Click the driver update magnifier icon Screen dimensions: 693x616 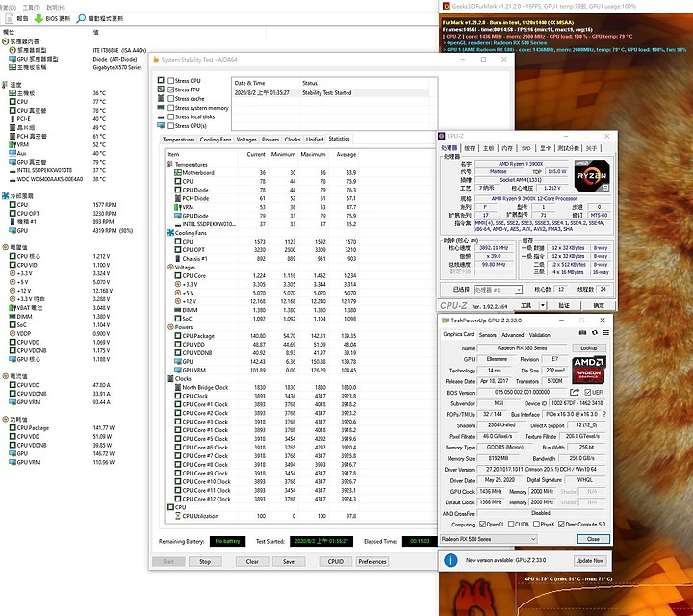click(x=81, y=18)
